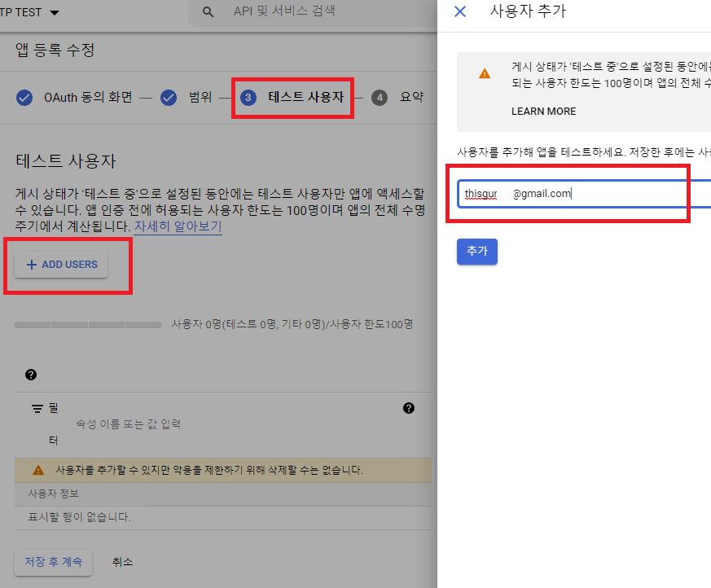Click the 범위 step checkmark icon
711x588 pixels.
pos(169,98)
